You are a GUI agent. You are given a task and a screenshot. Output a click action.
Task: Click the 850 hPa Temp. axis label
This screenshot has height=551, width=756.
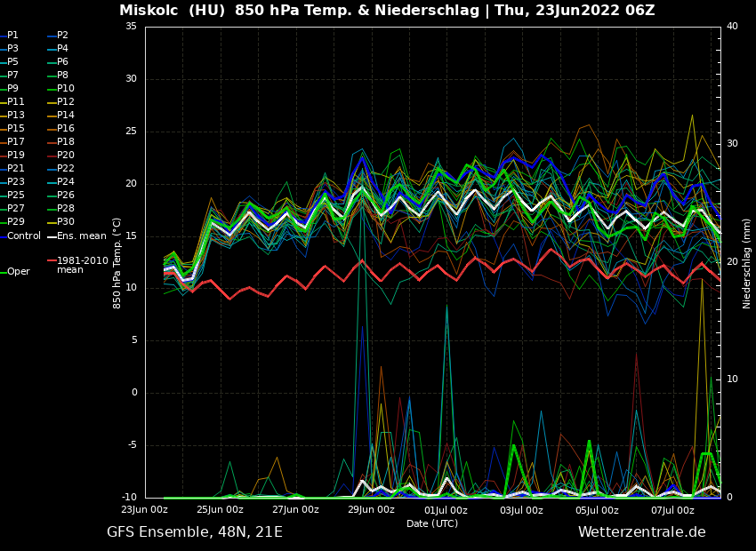(x=117, y=263)
